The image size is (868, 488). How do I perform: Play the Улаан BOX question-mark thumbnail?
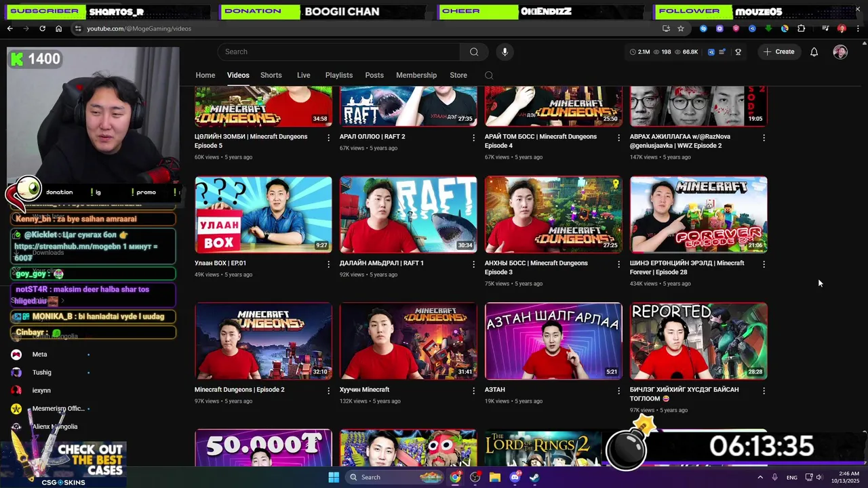pyautogui.click(x=263, y=215)
